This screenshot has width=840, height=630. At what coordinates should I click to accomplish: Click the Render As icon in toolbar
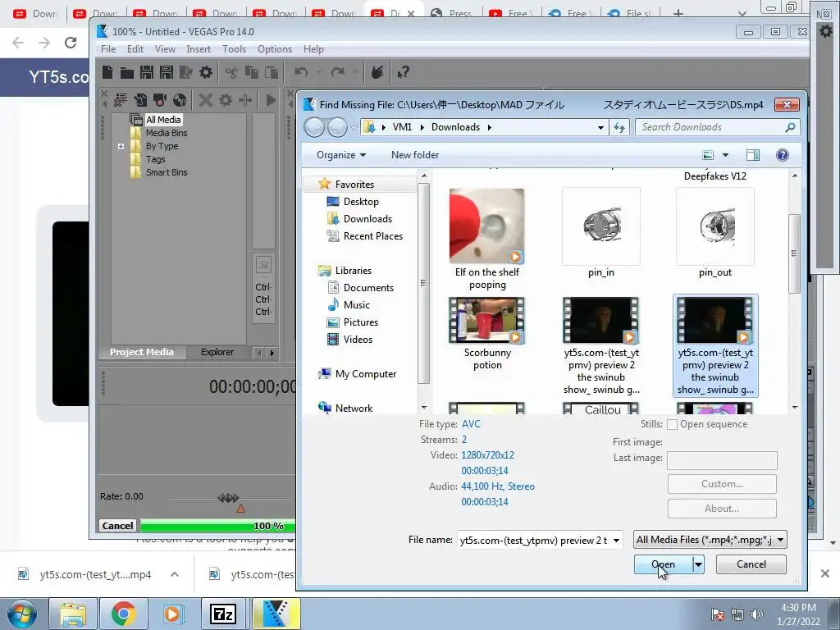coord(185,72)
